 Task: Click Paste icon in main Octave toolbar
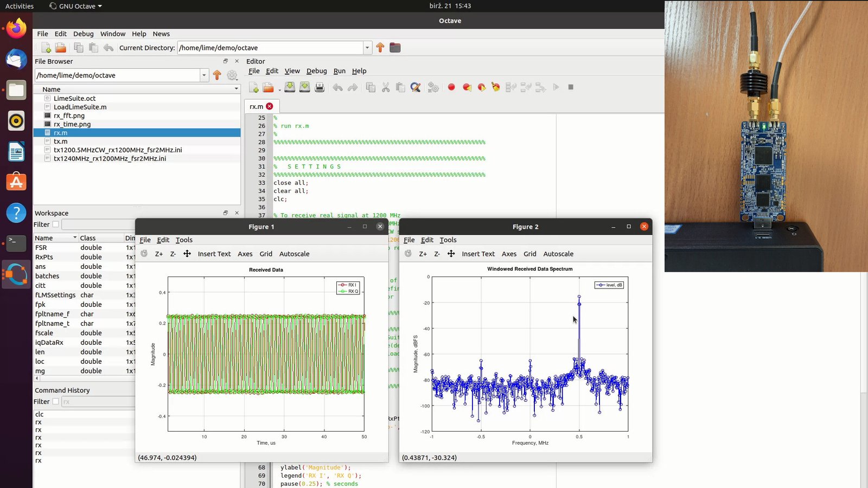point(93,48)
